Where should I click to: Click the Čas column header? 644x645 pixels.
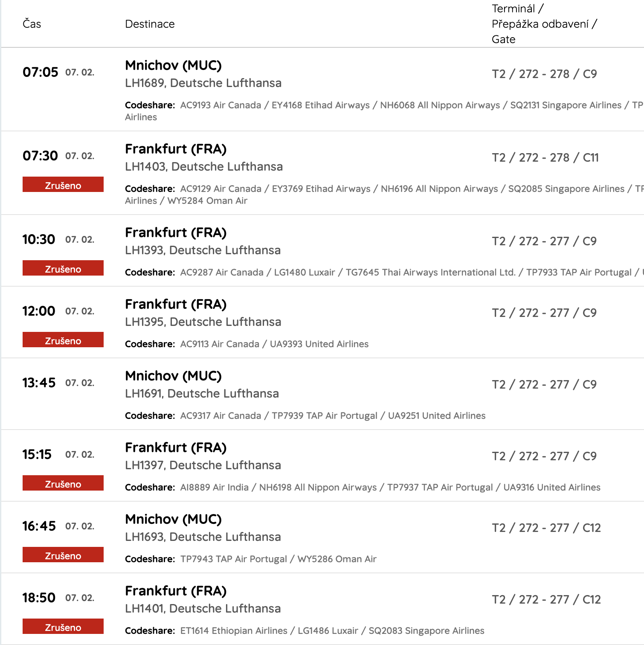32,24
